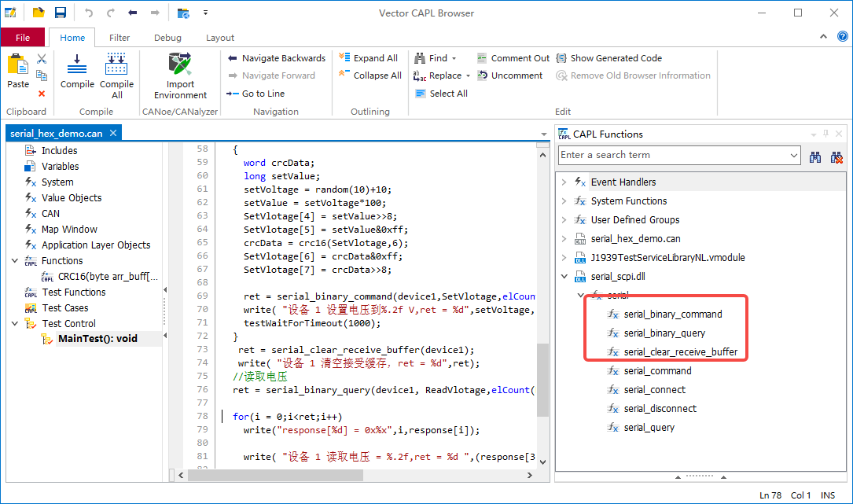
Task: Open the File menu
Action: tap(23, 38)
